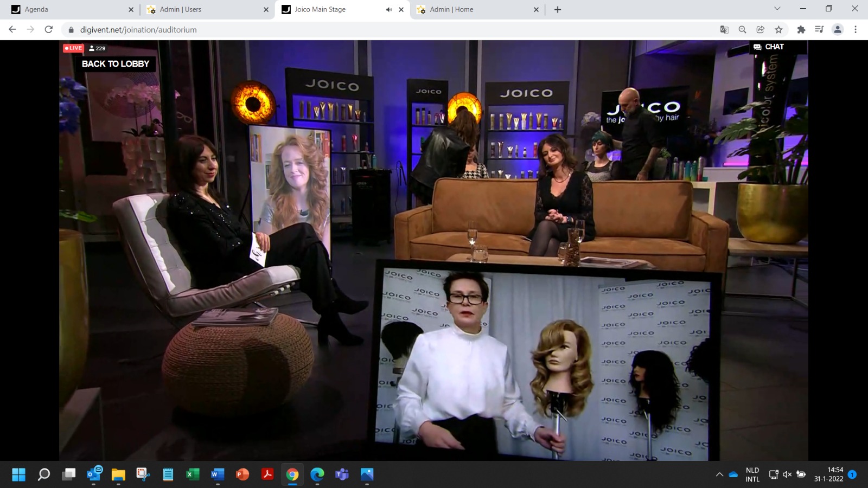
Task: Open File Explorer from taskbar
Action: coord(118,474)
